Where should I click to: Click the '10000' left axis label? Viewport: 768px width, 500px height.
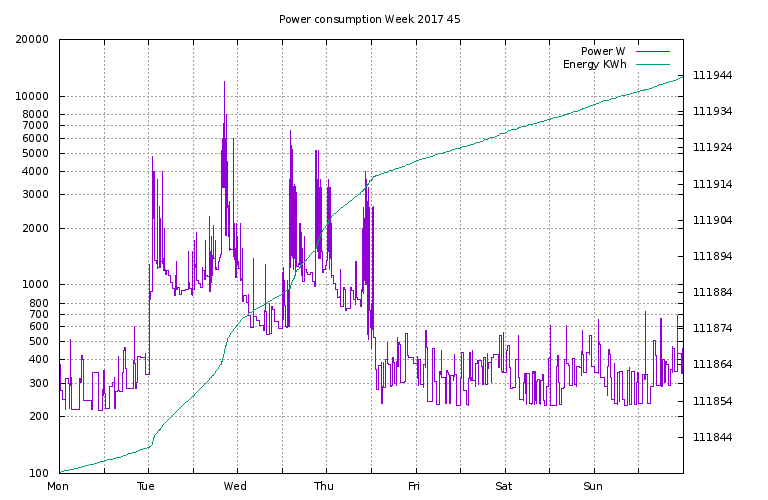(x=32, y=96)
